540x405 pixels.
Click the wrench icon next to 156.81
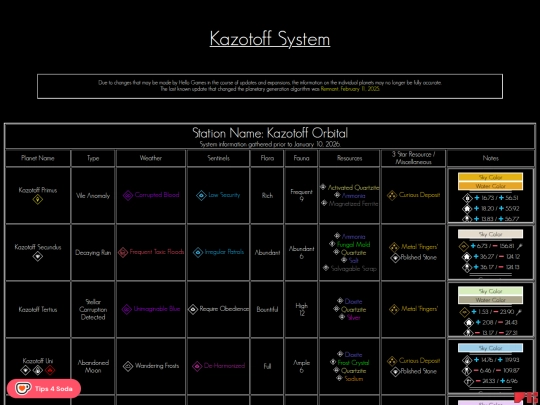pyautogui.click(x=520, y=246)
